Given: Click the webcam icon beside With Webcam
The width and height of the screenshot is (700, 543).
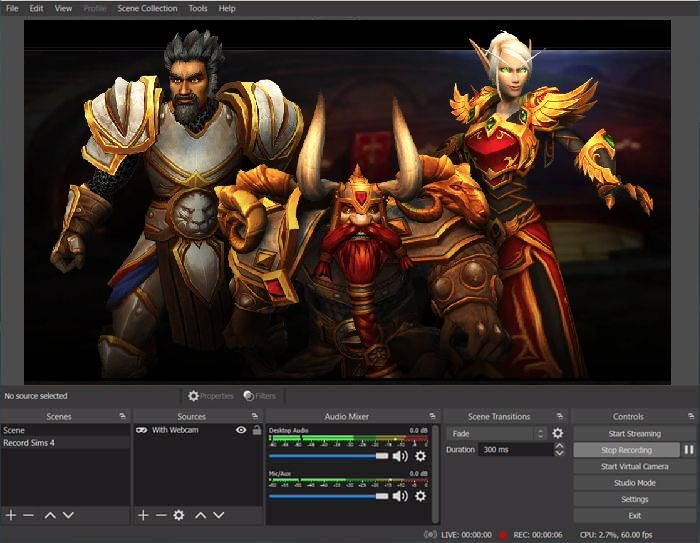Looking at the screenshot, I should pyautogui.click(x=142, y=430).
